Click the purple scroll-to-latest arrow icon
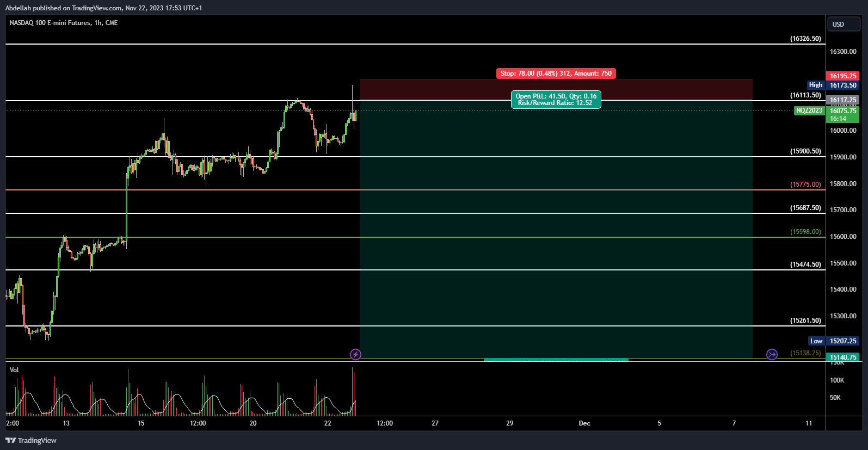868x450 pixels. (772, 355)
